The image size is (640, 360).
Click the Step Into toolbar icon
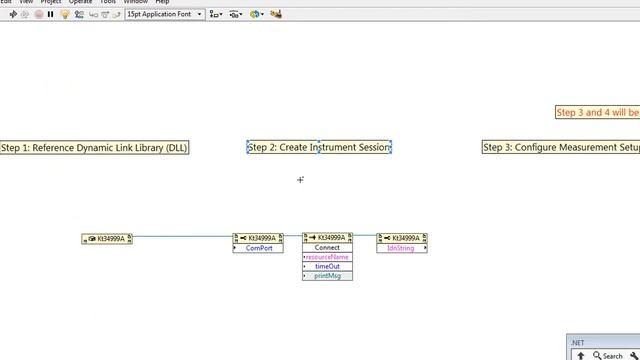pos(93,15)
